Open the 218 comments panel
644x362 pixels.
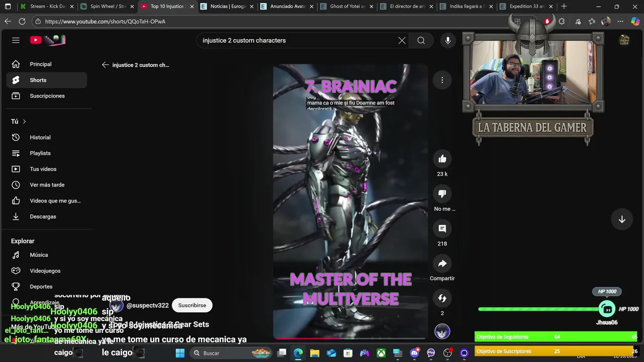pyautogui.click(x=442, y=229)
